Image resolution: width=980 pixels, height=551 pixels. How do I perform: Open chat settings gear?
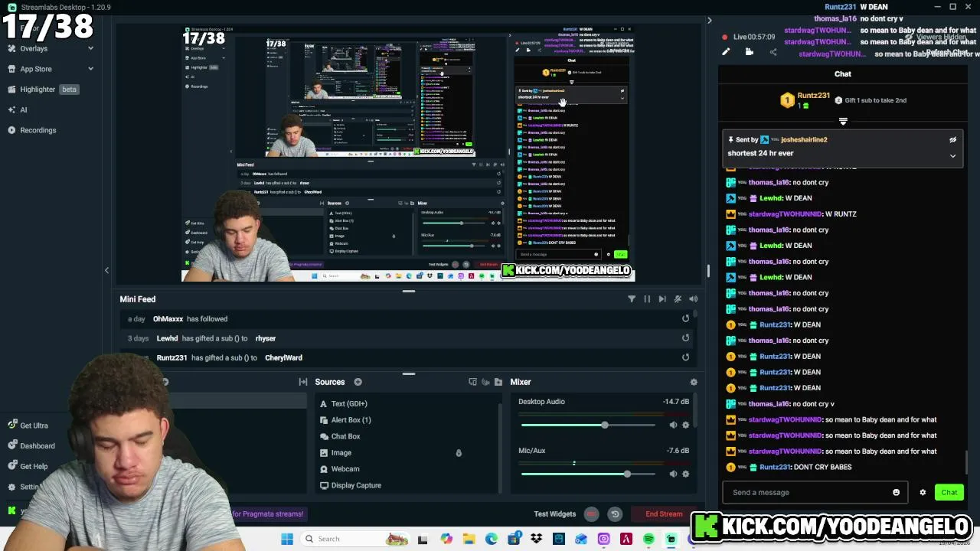923,493
